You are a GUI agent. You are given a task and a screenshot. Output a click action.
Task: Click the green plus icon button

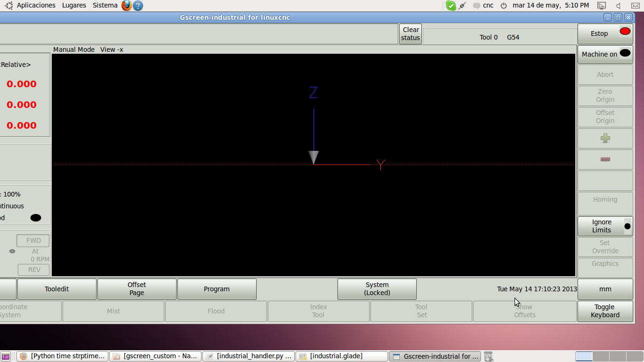click(605, 138)
